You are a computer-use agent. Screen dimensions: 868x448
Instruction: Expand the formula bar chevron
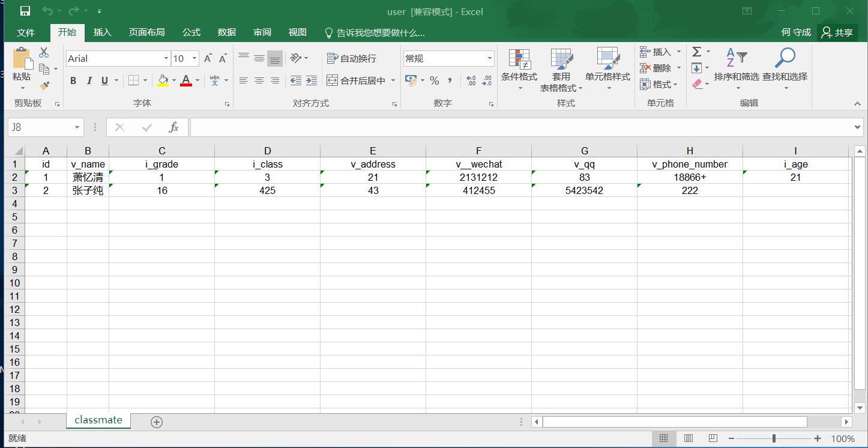click(857, 127)
